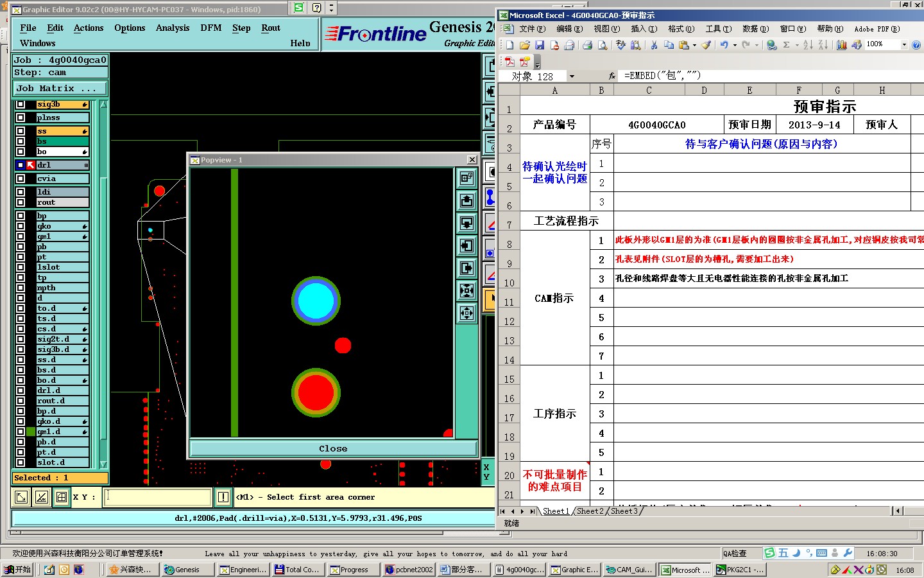Click the Close button in Popview
The height and width of the screenshot is (578, 924).
click(x=334, y=448)
